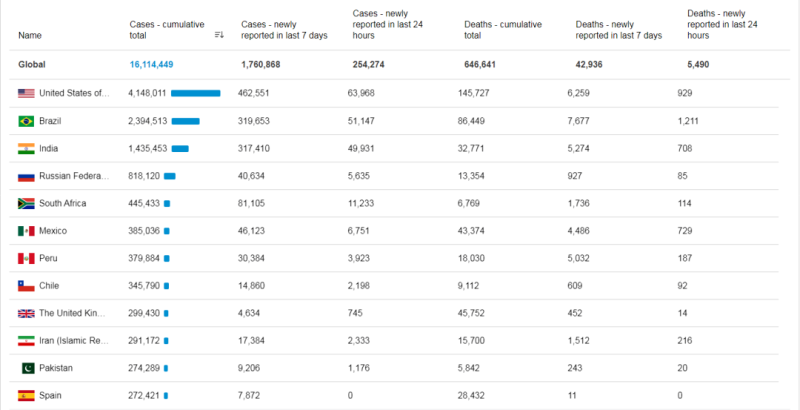The image size is (800, 410).
Task: Sort by Cases newly reported last 7 days
Action: [285, 29]
